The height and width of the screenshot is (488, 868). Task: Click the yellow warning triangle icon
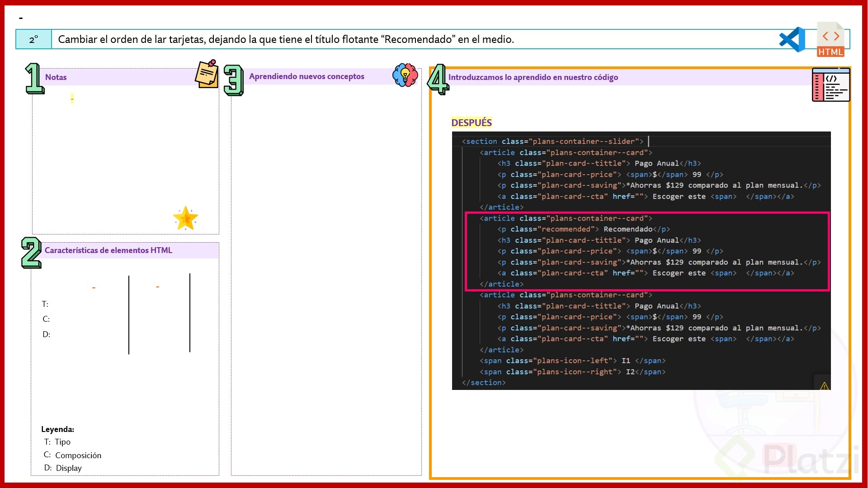point(824,385)
